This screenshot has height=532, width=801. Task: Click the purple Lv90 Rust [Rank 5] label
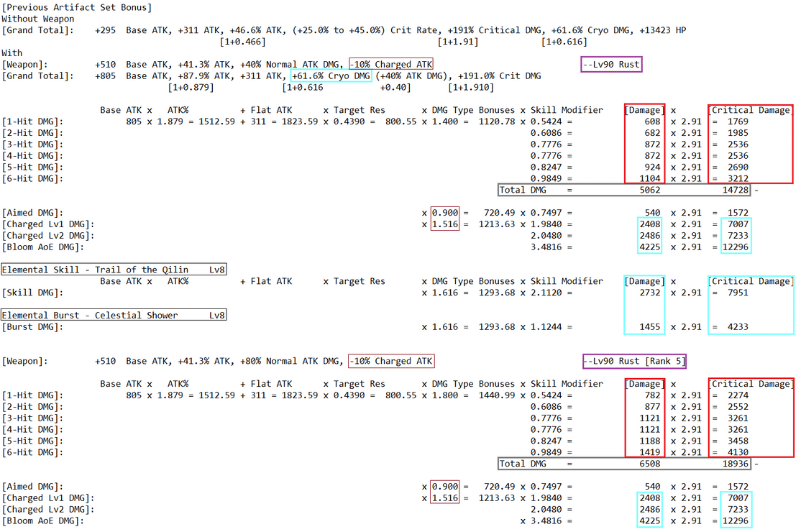tap(633, 361)
